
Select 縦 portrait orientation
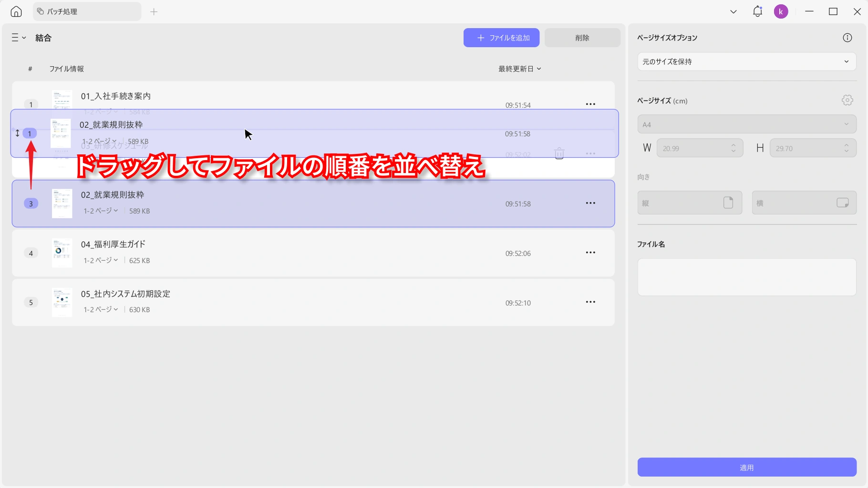point(690,203)
